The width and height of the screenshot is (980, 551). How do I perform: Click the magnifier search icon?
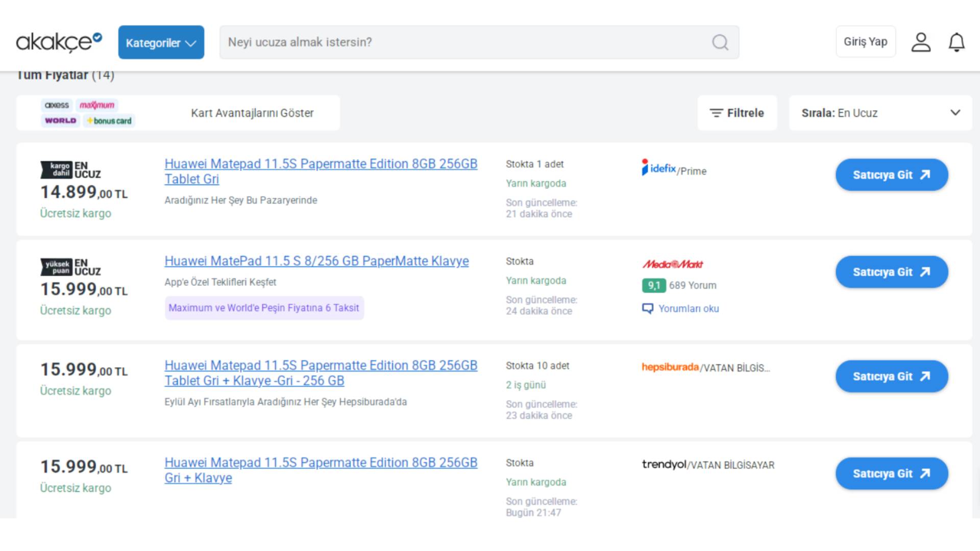[x=720, y=42]
